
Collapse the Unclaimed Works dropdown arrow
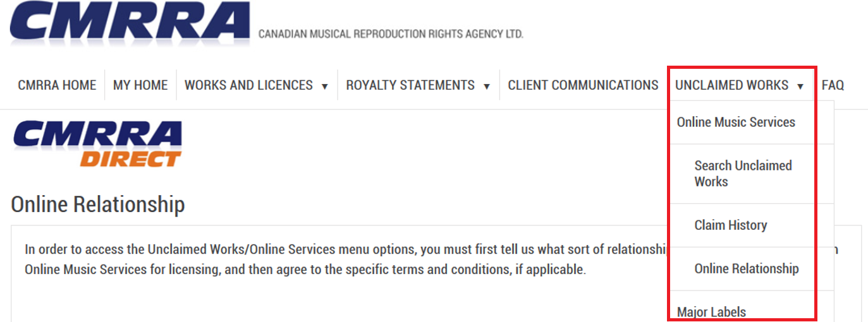800,86
